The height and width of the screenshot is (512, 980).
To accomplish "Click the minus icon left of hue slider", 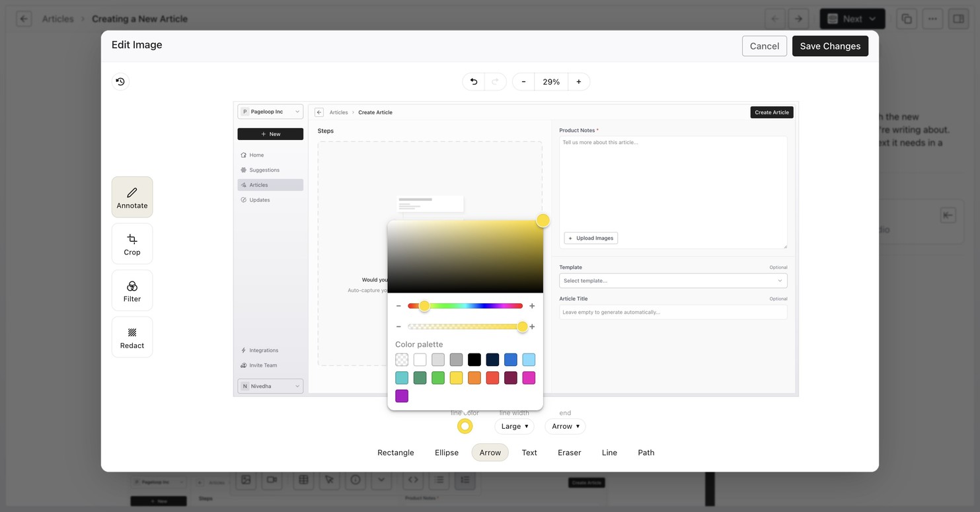I will (398, 306).
